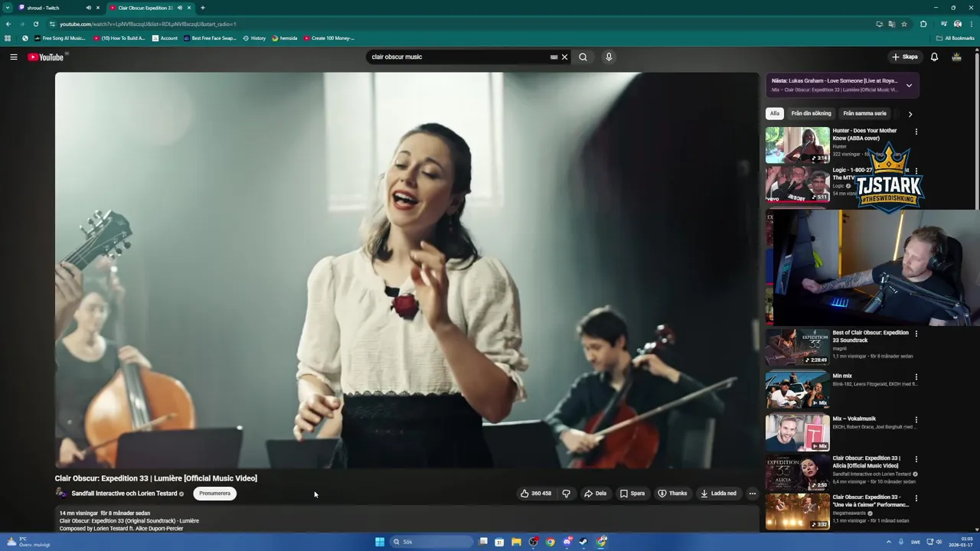Screen dimensions: 980x551
Task: Bookmark this page with the star icon
Action: pyautogui.click(x=904, y=24)
